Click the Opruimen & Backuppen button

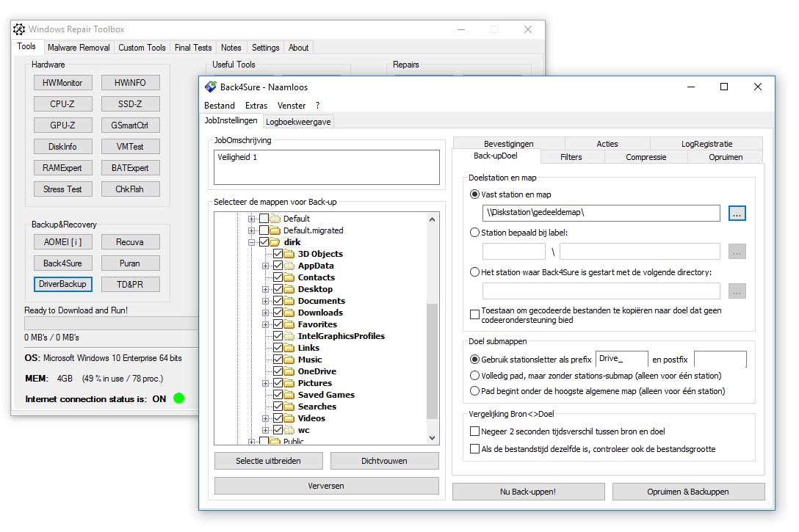tap(688, 491)
